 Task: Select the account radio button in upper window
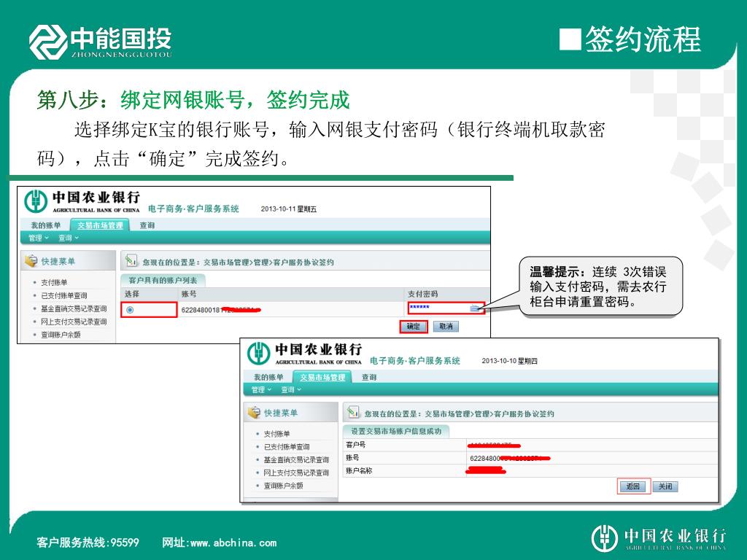[x=130, y=310]
